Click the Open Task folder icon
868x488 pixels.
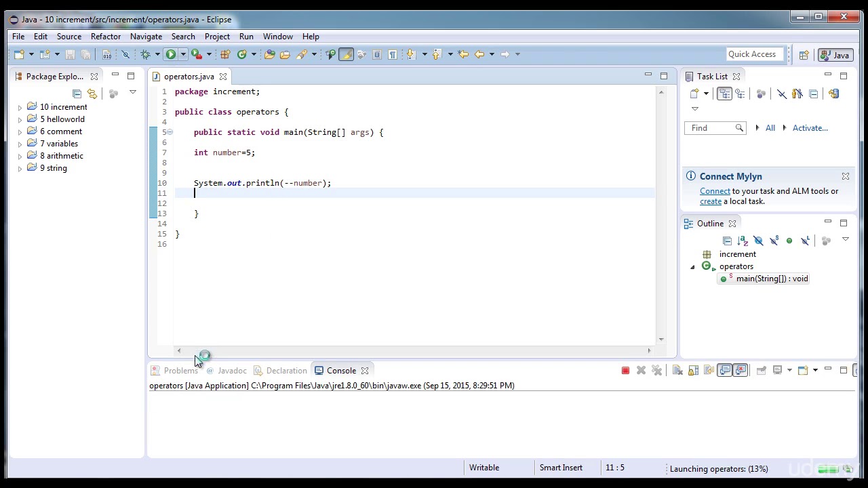(285, 54)
